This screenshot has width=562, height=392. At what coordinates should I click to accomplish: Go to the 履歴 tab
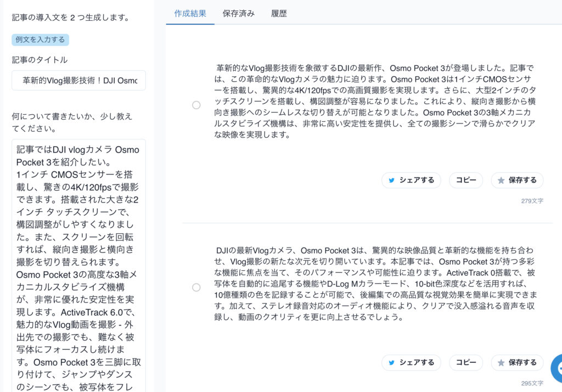279,13
